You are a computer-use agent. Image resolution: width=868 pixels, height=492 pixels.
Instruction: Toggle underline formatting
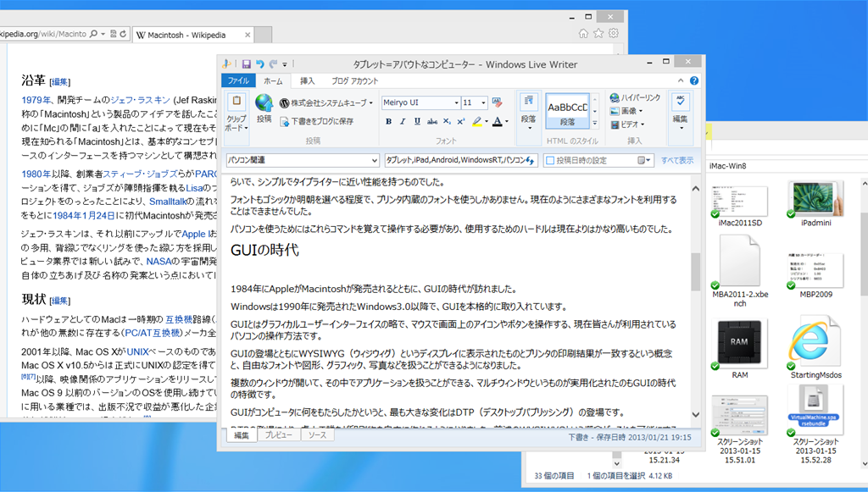point(417,121)
